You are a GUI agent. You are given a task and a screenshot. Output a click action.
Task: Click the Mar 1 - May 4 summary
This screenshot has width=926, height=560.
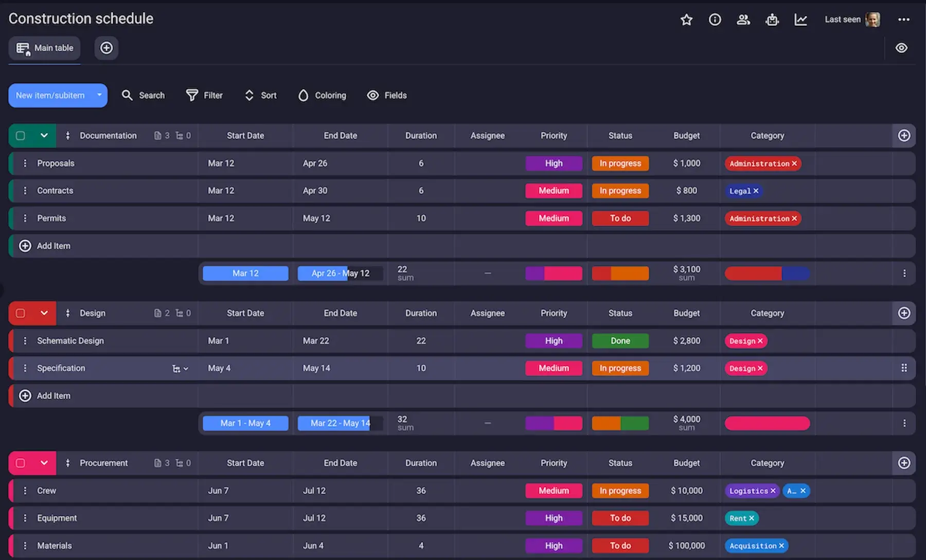(245, 423)
